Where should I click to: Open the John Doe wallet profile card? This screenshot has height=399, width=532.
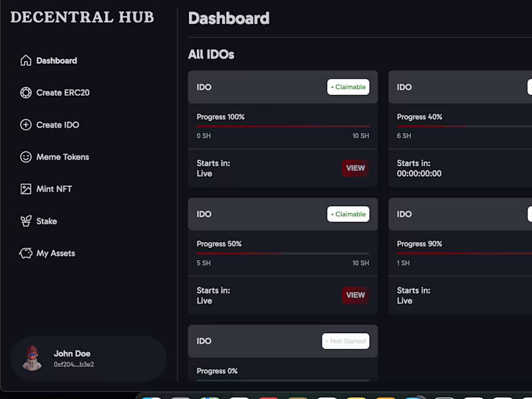click(88, 358)
